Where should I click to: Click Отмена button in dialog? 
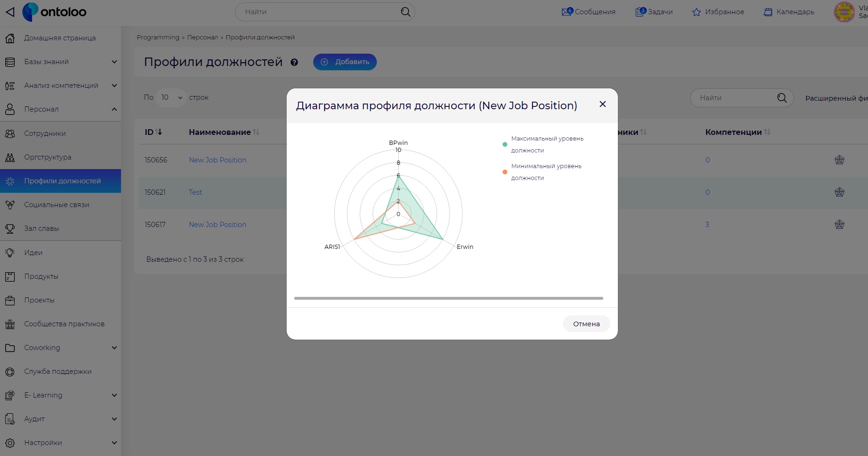point(586,324)
